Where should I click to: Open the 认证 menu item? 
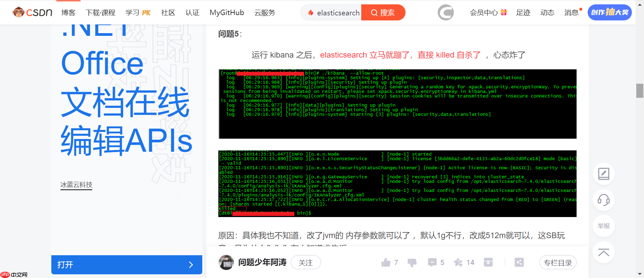[192, 13]
